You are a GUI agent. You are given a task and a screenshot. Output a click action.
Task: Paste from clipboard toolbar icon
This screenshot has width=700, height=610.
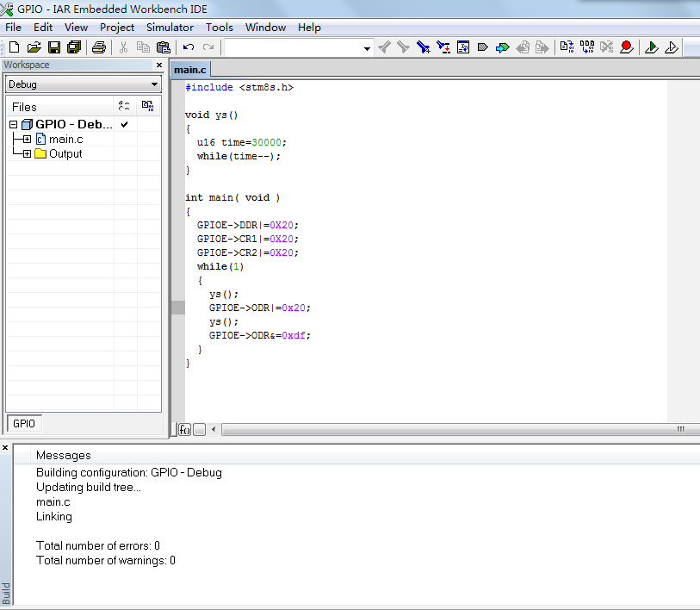pyautogui.click(x=164, y=47)
